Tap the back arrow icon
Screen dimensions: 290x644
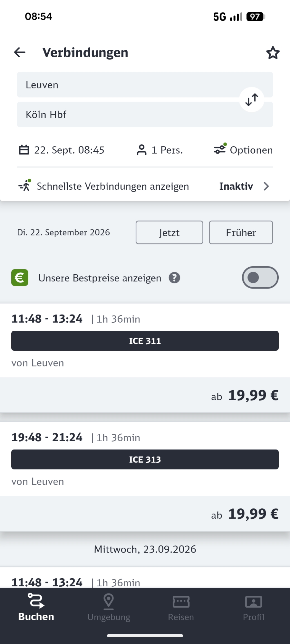pos(20,52)
